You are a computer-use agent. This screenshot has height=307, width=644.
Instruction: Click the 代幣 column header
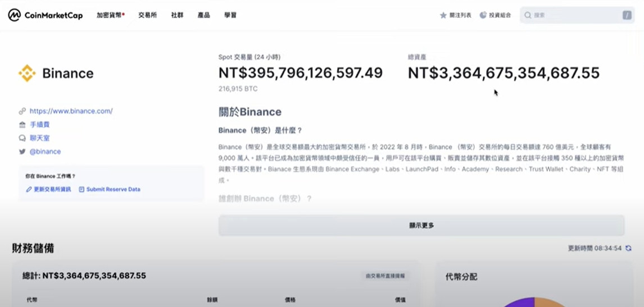tap(32, 300)
